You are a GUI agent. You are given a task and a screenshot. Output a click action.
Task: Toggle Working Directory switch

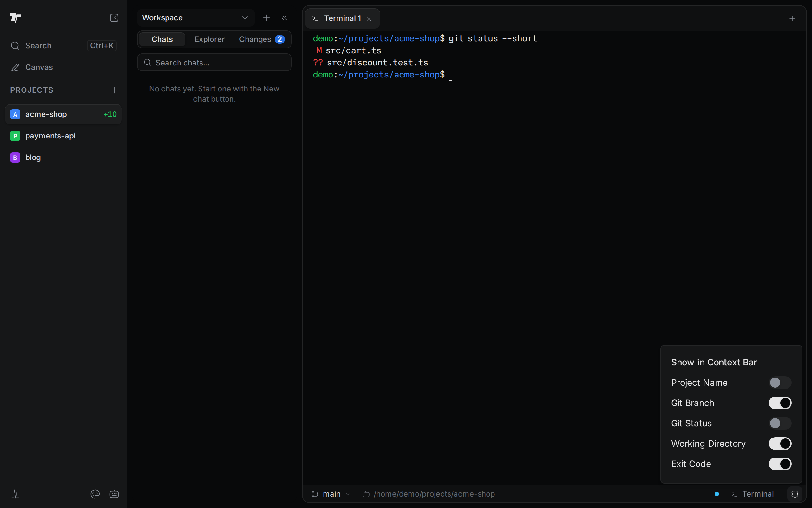click(x=780, y=444)
